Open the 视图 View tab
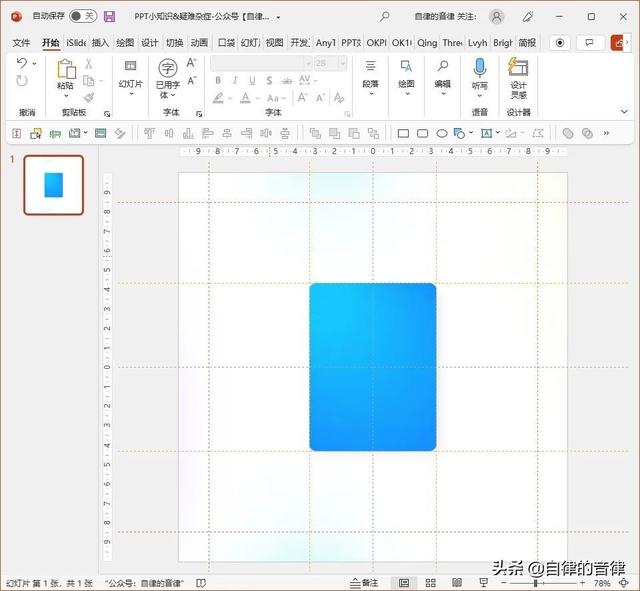The image size is (640, 591). 275,42
